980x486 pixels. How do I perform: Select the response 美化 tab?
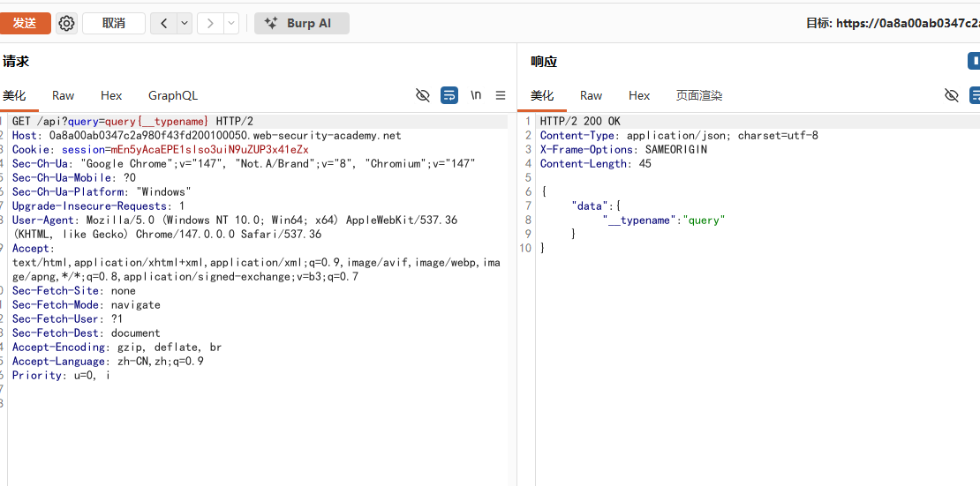pyautogui.click(x=542, y=95)
